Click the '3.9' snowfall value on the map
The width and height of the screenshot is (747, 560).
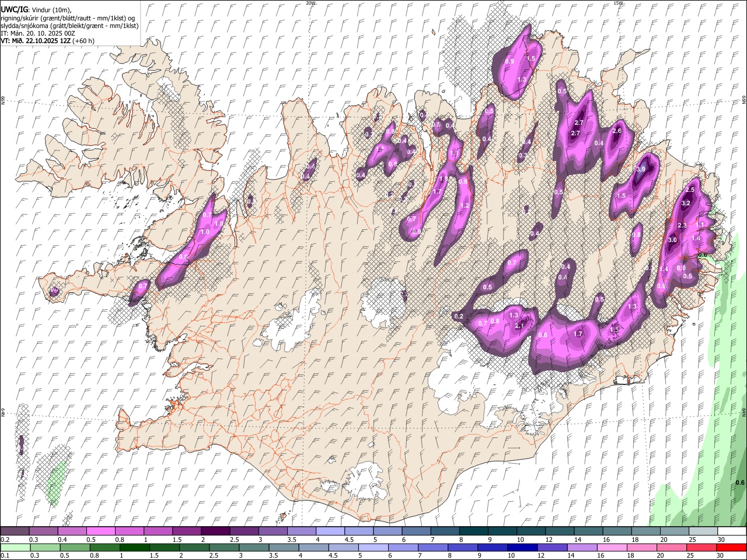(x=640, y=169)
